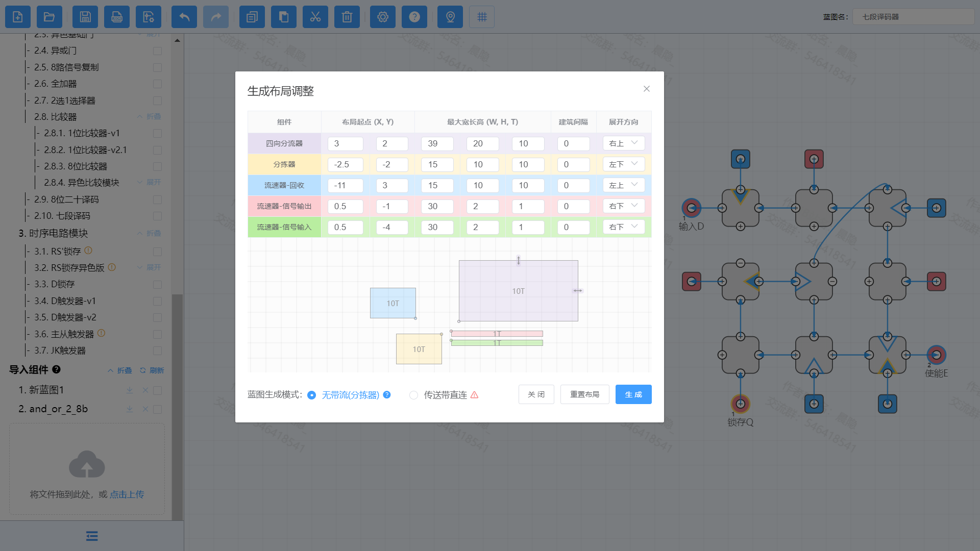Image resolution: width=980 pixels, height=551 pixels.
Task: Click the save (floppy disk) icon
Action: pos(85,17)
